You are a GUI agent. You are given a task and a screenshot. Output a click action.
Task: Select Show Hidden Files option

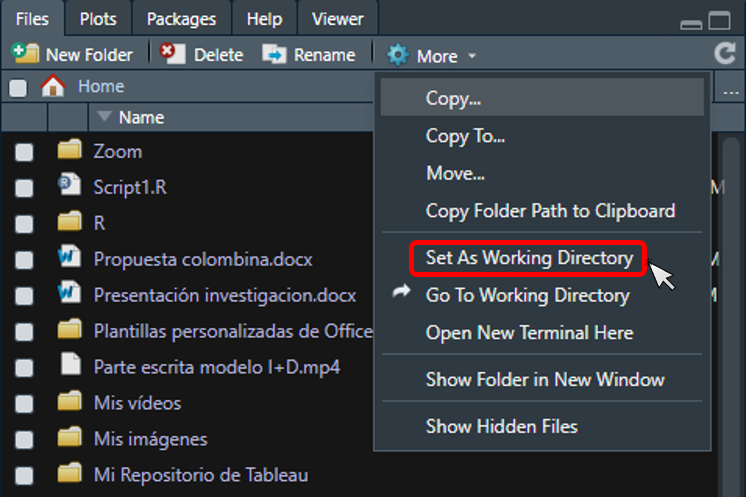coord(501,426)
